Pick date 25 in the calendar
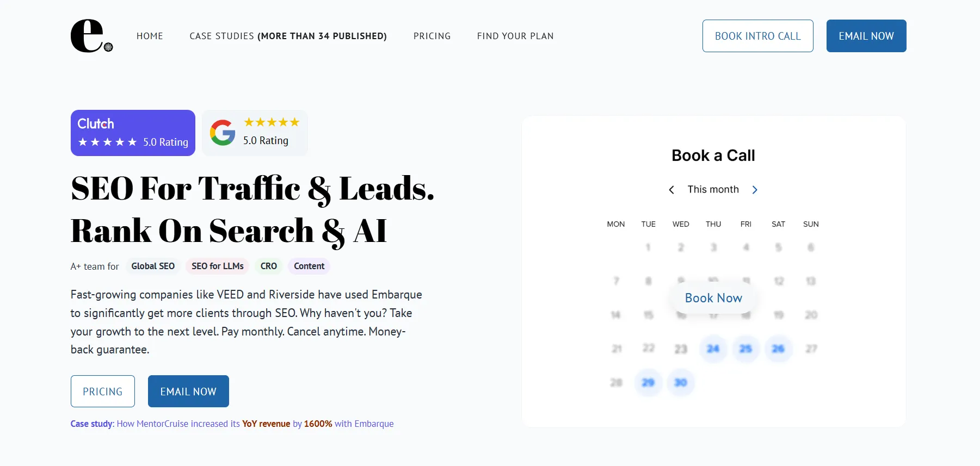Screen dimensions: 980x466 [745, 349]
